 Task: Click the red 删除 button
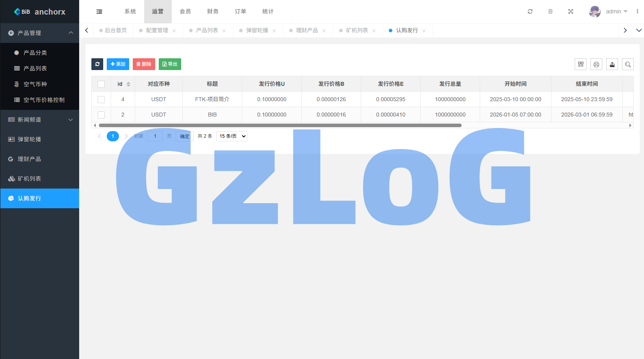pyautogui.click(x=144, y=64)
